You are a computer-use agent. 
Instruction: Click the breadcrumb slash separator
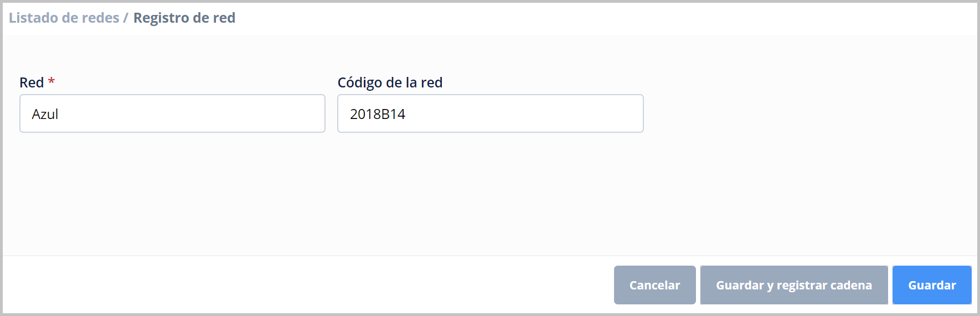pyautogui.click(x=126, y=18)
